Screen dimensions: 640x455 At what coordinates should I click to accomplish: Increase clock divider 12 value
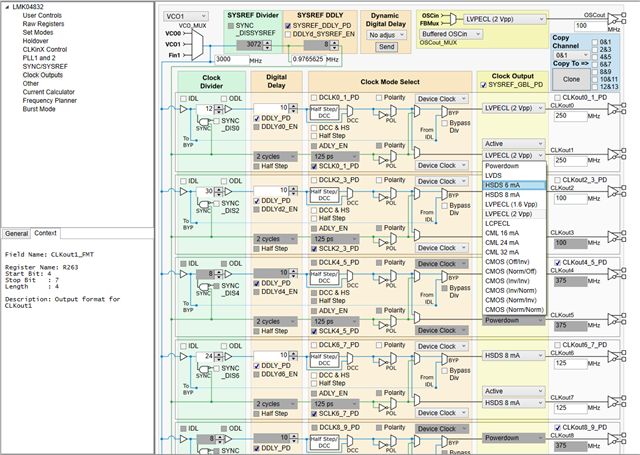pyautogui.click(x=219, y=107)
